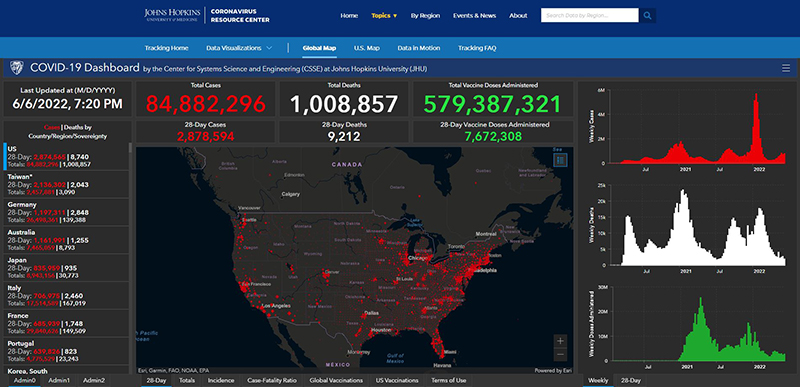Switch charts to 28-Day view
800x387 pixels.
point(631,380)
